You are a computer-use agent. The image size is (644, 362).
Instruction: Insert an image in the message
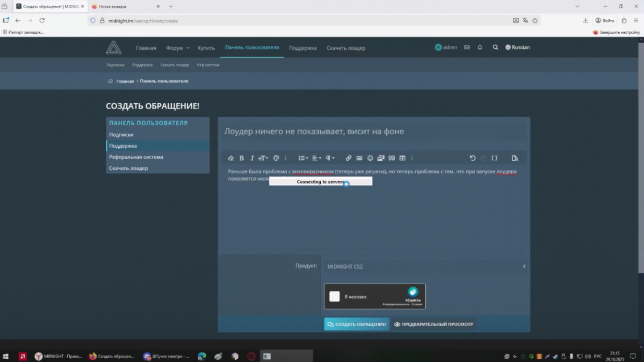coord(359,158)
